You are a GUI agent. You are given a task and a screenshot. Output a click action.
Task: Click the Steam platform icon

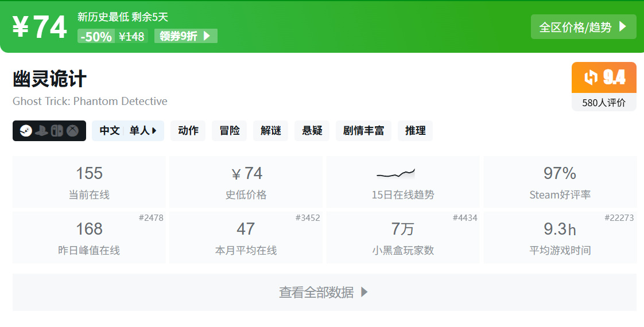26,131
